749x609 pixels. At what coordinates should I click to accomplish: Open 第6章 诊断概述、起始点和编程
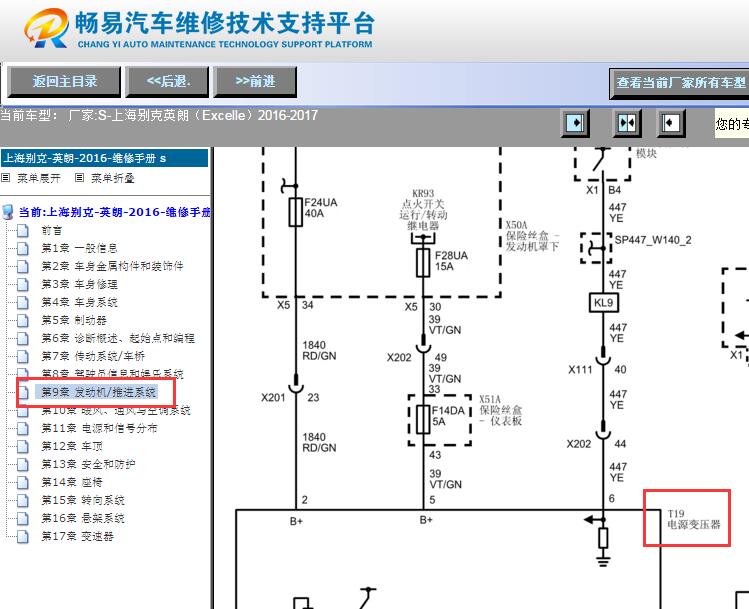click(118, 338)
